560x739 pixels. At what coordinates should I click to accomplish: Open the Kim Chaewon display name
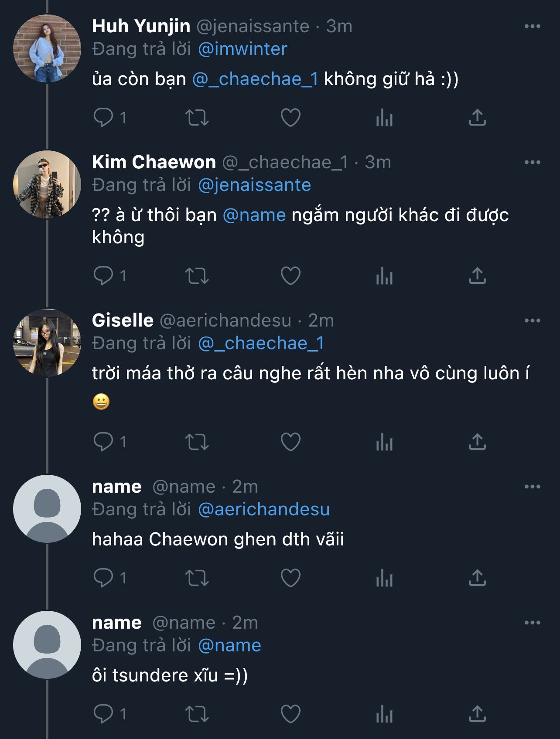[x=154, y=163]
